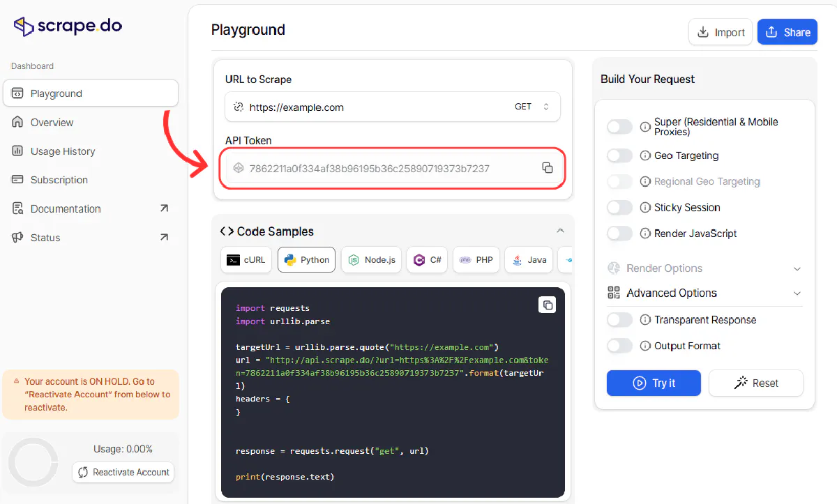Collapse the Code Samples section
The height and width of the screenshot is (504, 837).
pos(560,230)
